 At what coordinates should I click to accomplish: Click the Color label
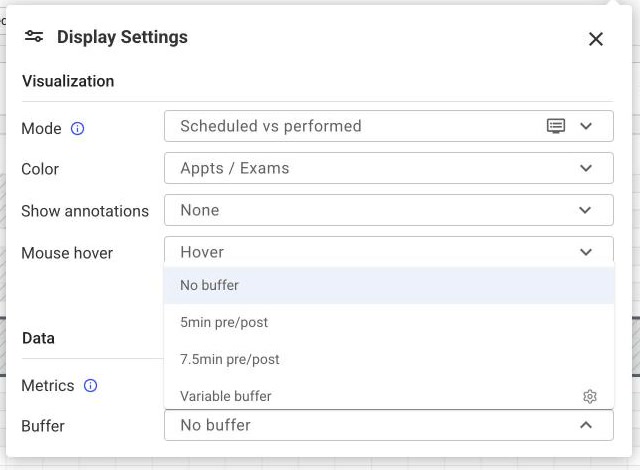(40, 169)
